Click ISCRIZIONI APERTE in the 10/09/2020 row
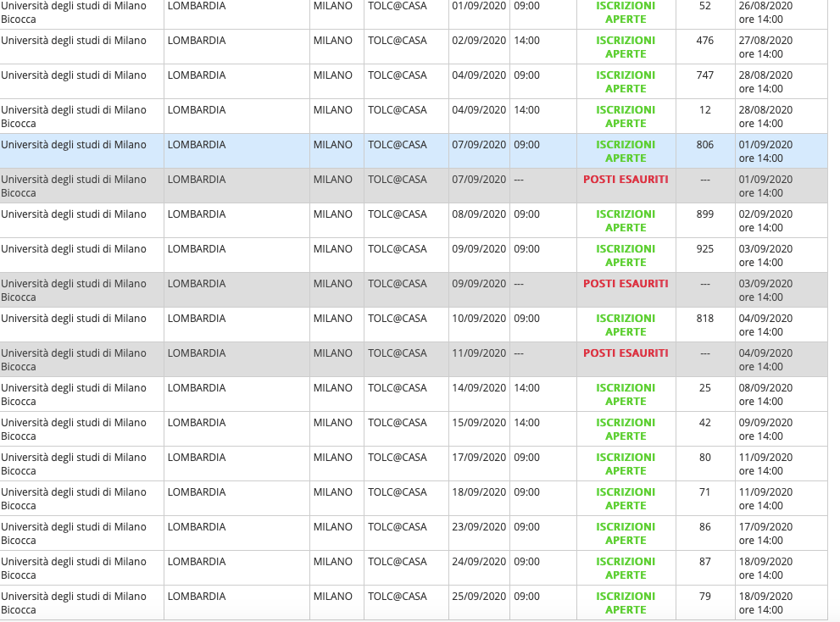Screen dimensions: 840x622 pyautogui.click(x=626, y=325)
